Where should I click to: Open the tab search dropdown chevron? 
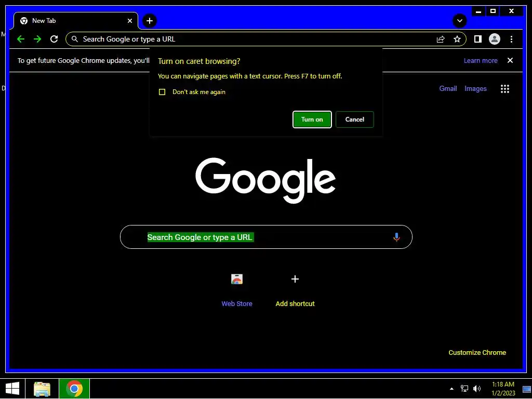tap(459, 21)
